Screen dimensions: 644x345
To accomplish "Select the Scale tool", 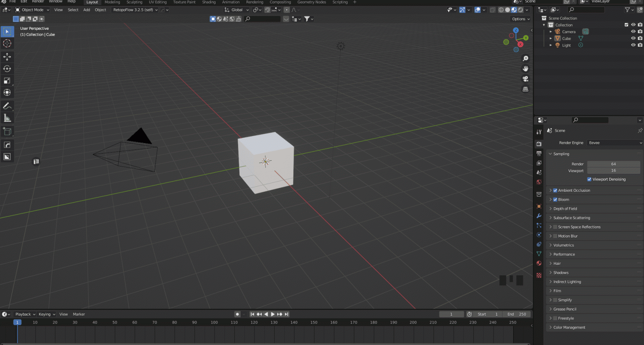I will pyautogui.click(x=7, y=81).
